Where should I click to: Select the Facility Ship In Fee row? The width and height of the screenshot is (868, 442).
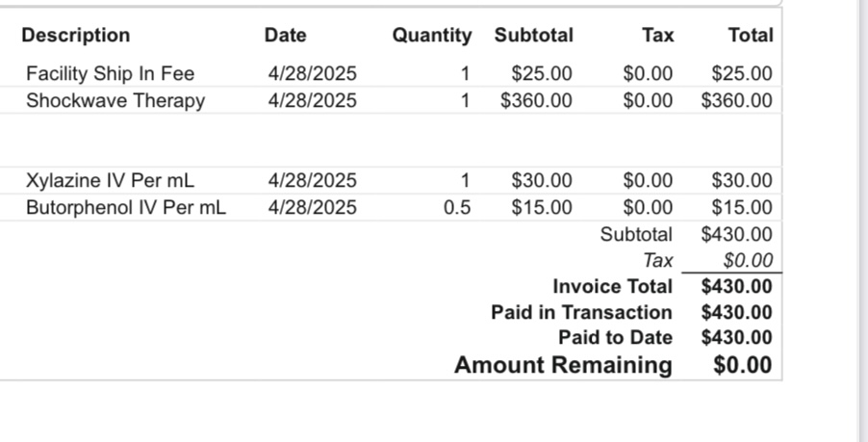coord(391,73)
